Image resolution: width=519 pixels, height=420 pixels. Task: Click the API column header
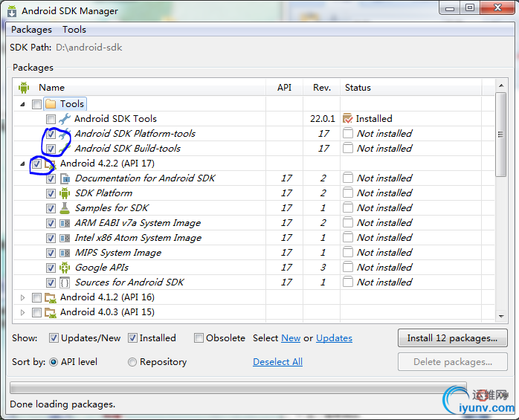click(284, 88)
